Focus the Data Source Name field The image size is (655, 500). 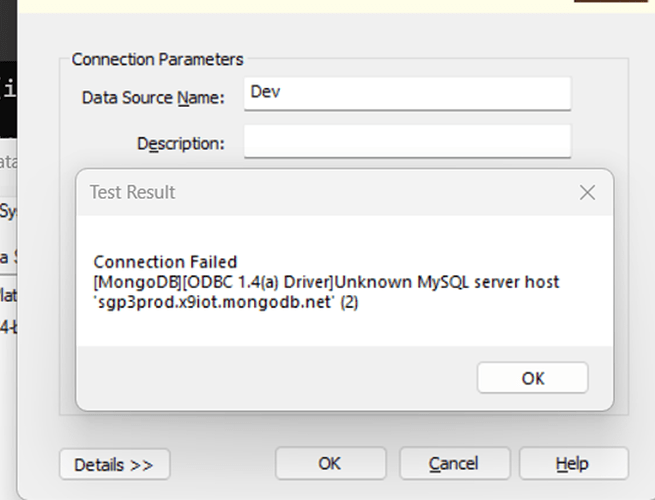407,94
